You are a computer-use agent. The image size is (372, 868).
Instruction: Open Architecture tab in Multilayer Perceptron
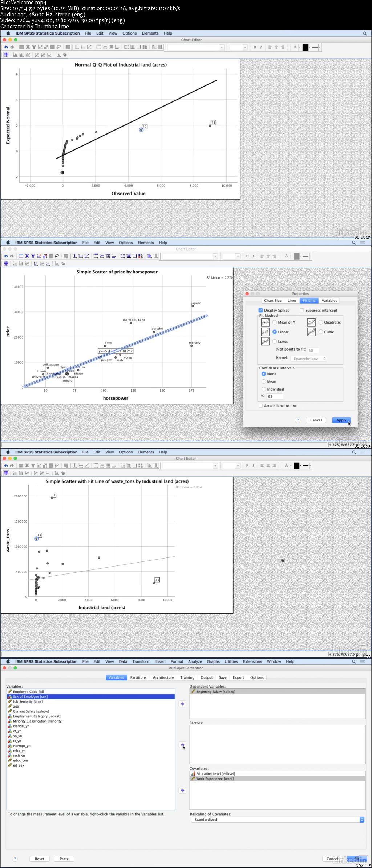[163, 677]
